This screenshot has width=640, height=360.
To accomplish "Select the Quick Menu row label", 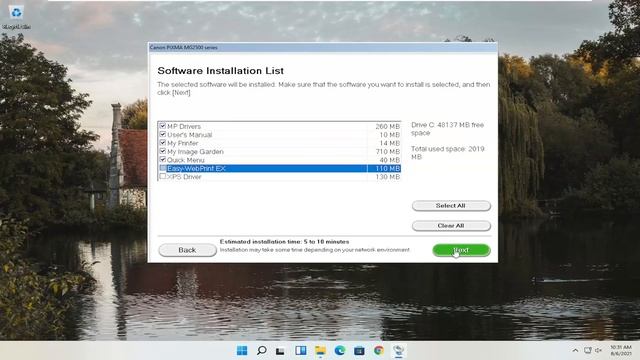I will pos(186,160).
